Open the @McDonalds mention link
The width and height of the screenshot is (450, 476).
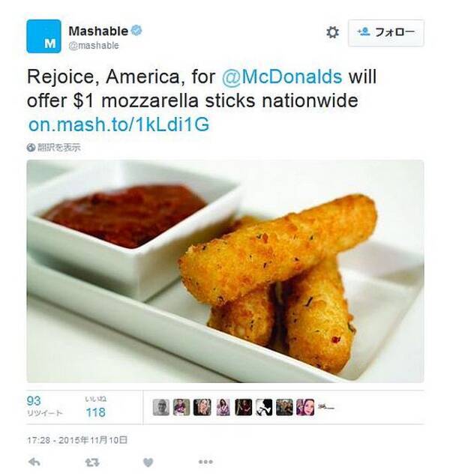coord(282,76)
